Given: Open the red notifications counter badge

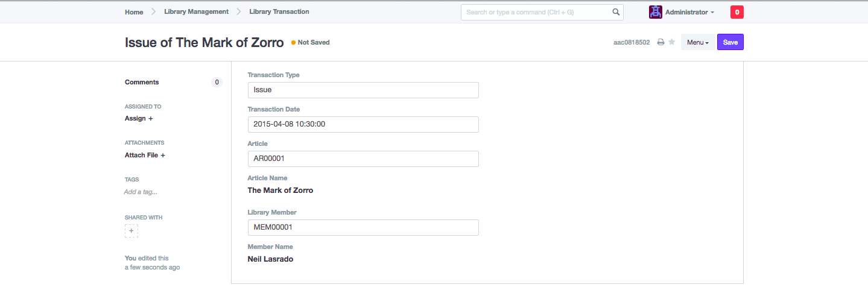Looking at the screenshot, I should (x=737, y=12).
